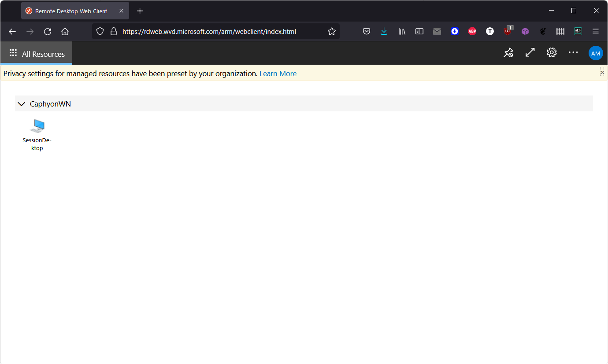Click the app grid dots beside All Resources
This screenshot has height=364, width=608.
click(x=13, y=53)
